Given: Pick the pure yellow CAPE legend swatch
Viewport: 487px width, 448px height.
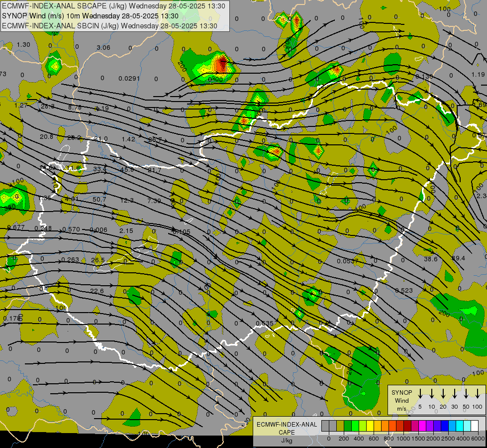Looking at the screenshot, I should (371, 426).
